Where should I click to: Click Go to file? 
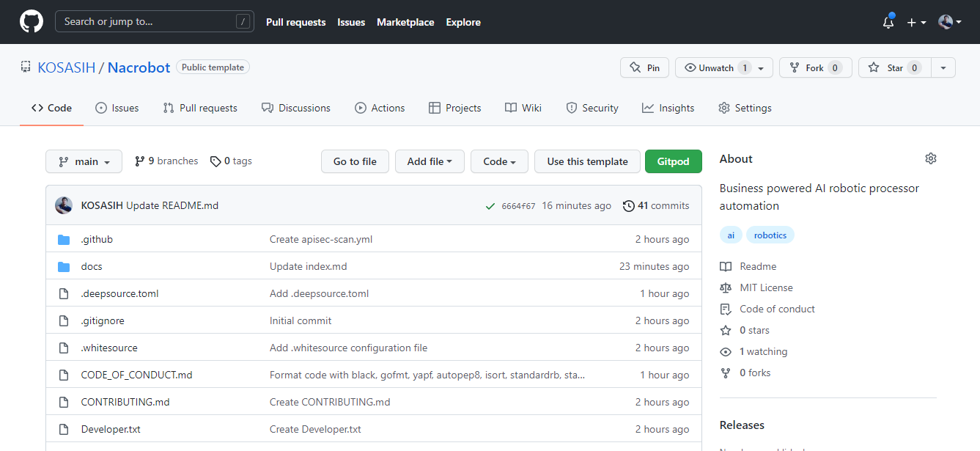pyautogui.click(x=355, y=161)
